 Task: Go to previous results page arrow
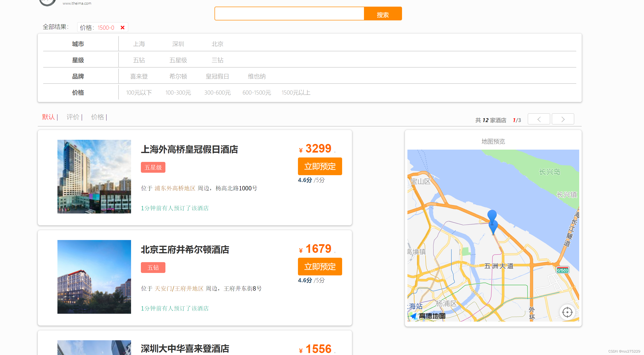[x=539, y=119]
